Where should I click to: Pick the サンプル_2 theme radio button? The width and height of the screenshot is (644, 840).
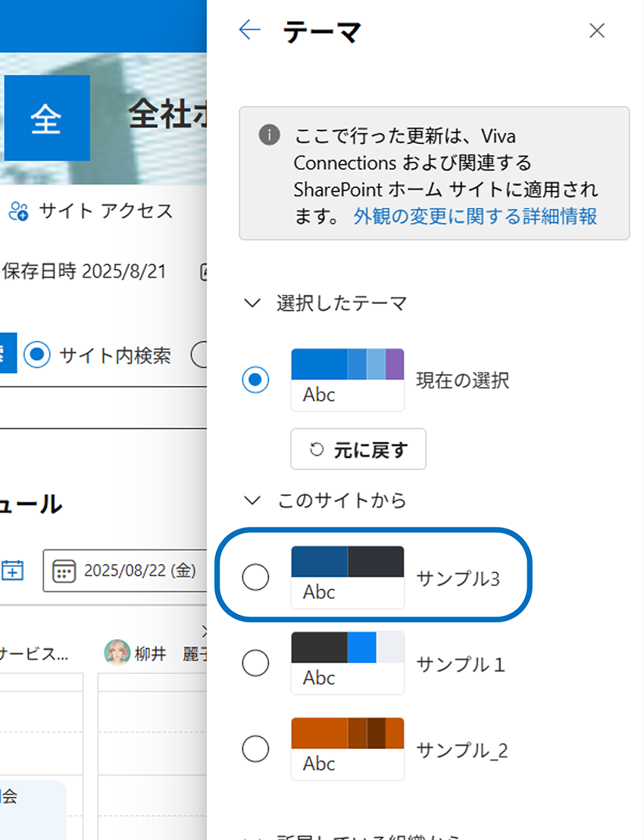(255, 750)
